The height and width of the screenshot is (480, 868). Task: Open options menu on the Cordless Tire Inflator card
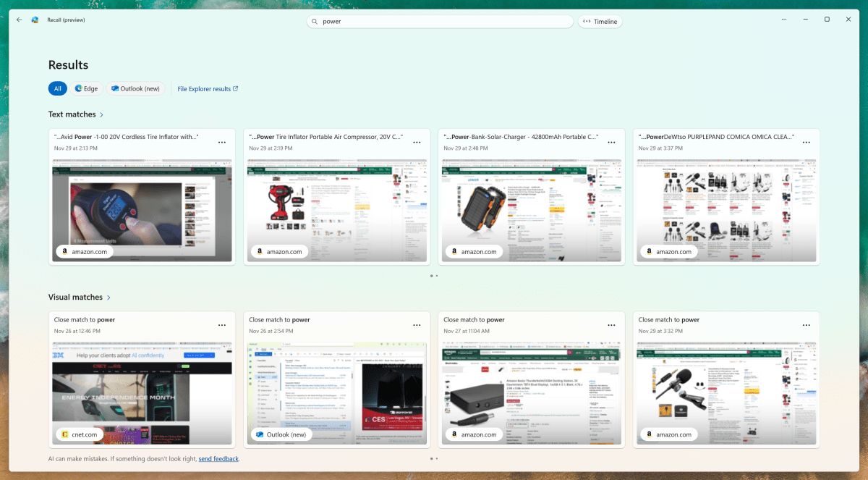pos(222,143)
